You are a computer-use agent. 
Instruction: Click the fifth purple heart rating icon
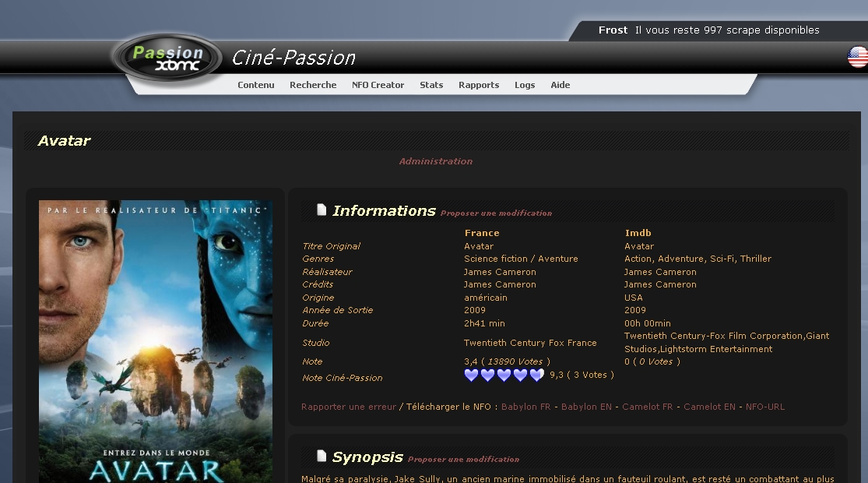click(x=536, y=375)
